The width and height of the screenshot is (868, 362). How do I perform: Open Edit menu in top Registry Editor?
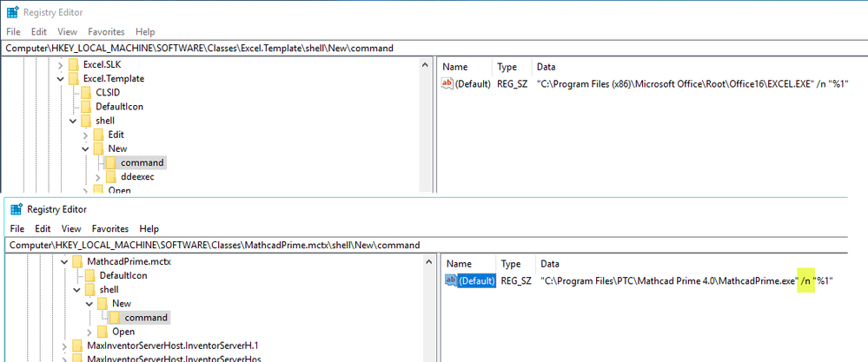[39, 31]
